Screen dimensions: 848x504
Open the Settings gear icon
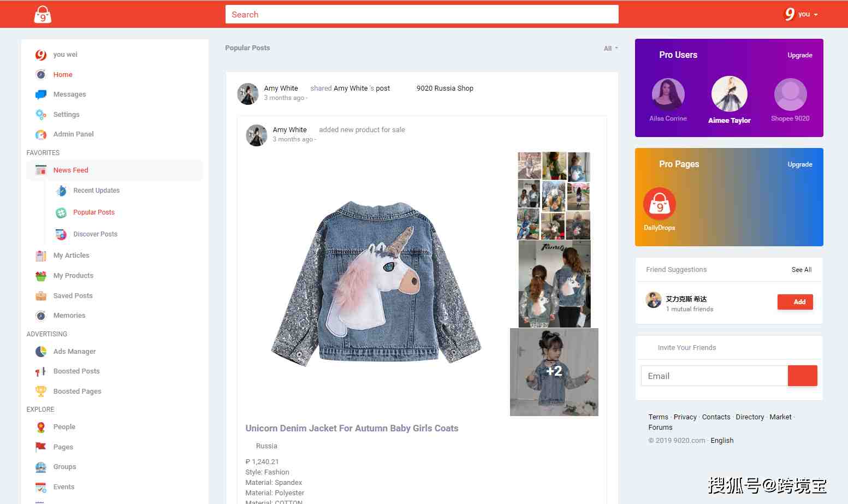[41, 114]
